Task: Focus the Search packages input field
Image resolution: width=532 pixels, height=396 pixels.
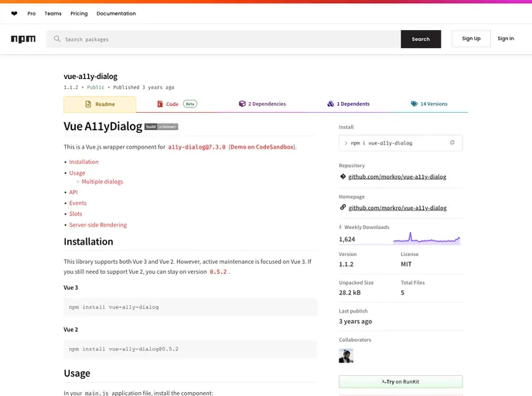Action: [x=223, y=39]
